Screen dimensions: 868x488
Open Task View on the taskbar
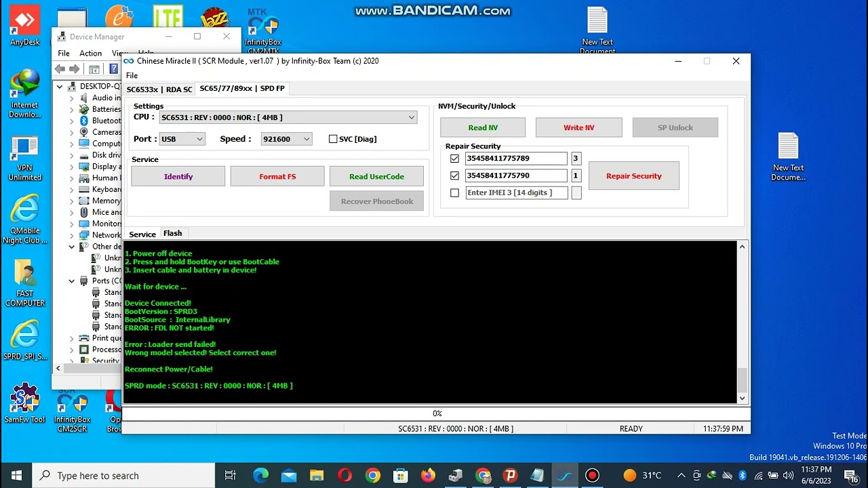coord(230,475)
